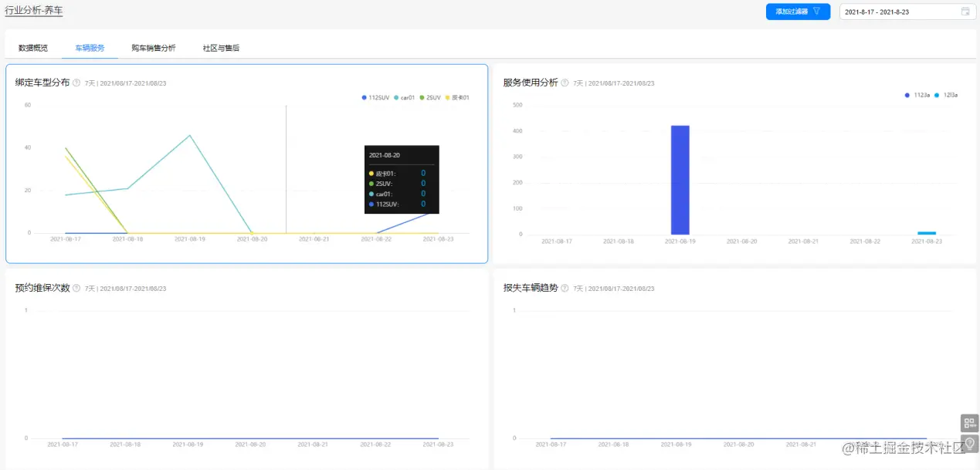Viewport: 980px width, 470px height.
Task: Click the small cyan bar for 2021-08-23
Action: click(x=927, y=233)
